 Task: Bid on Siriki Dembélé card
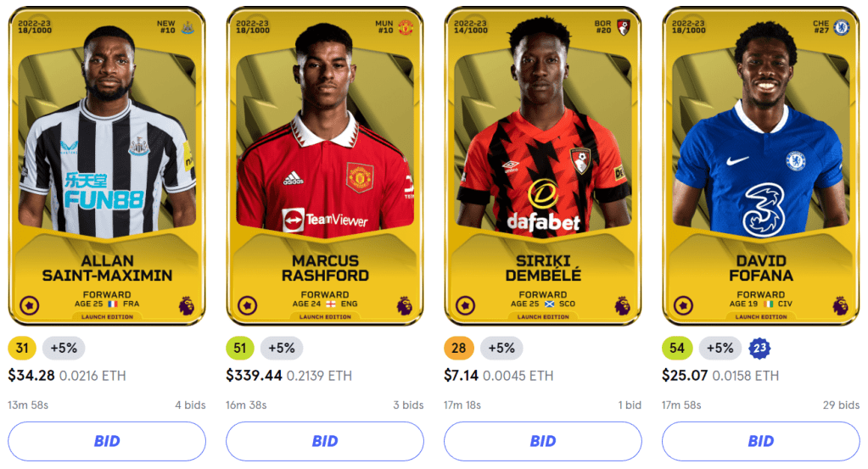pos(543,441)
